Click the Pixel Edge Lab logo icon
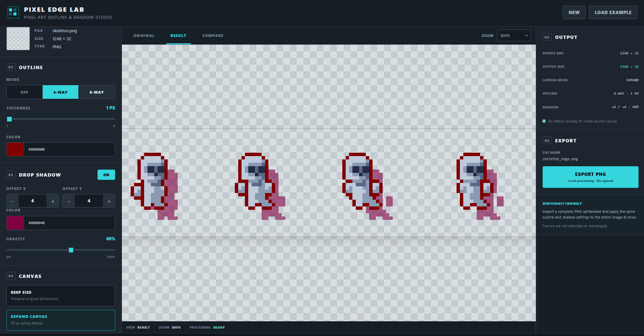This screenshot has width=644, height=336. (13, 12)
